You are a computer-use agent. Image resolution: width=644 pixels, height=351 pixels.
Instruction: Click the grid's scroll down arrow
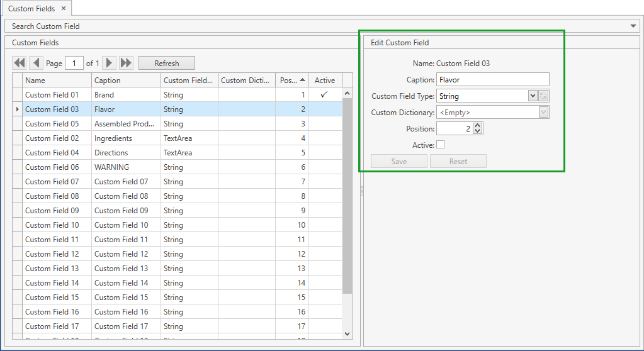click(x=347, y=333)
